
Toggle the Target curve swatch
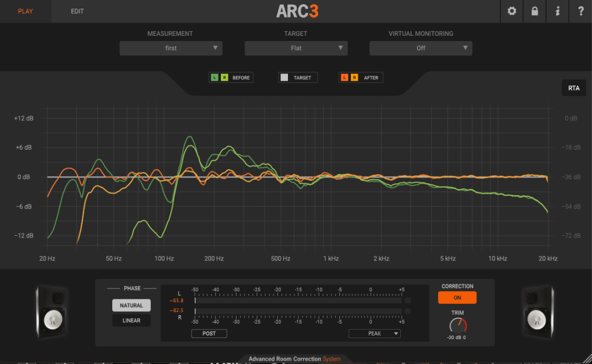284,77
